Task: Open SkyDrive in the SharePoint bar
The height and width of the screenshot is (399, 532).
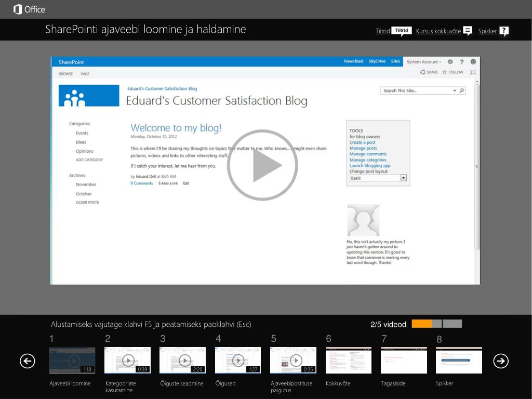Action: (377, 61)
